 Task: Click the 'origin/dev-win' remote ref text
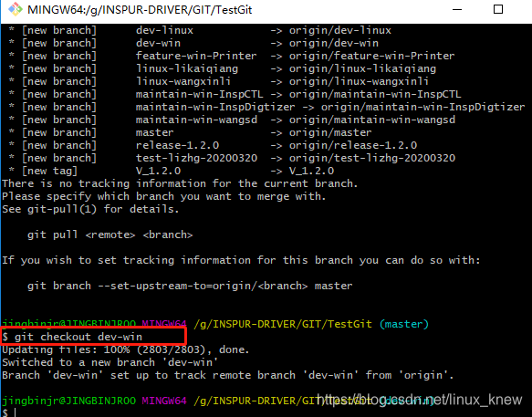pos(333,43)
